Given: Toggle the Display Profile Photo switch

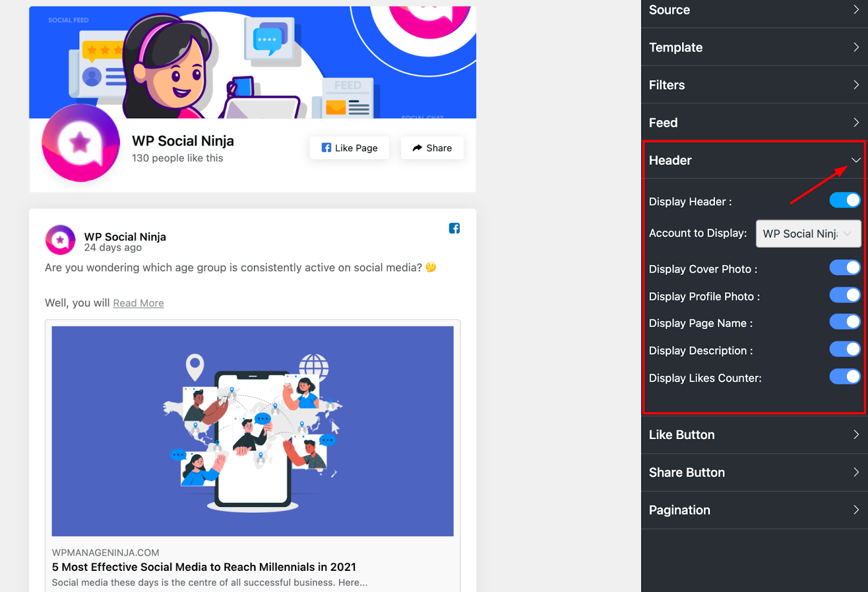Looking at the screenshot, I should [x=845, y=295].
